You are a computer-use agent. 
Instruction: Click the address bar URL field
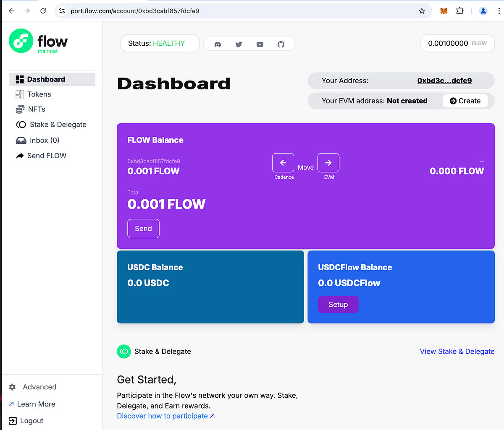[168, 10]
